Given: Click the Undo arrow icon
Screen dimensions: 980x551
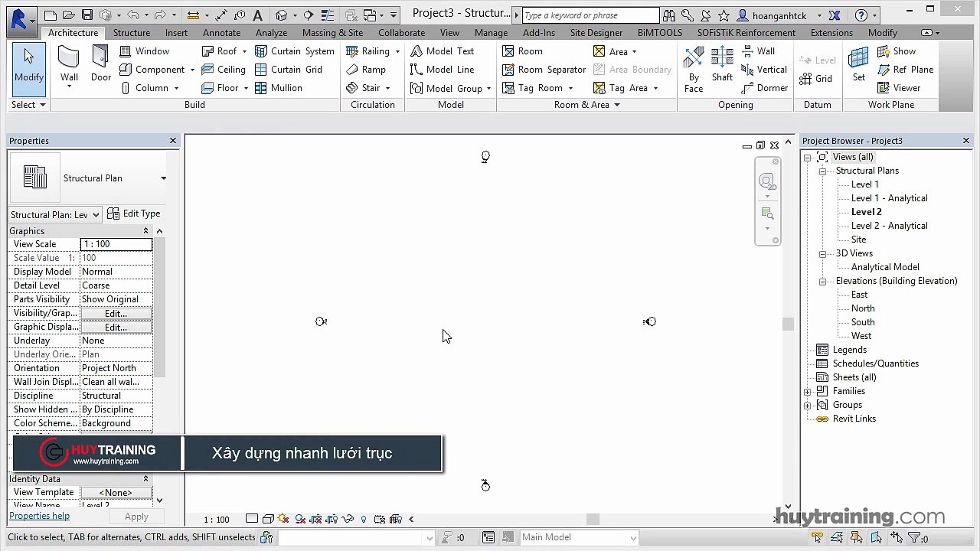Looking at the screenshot, I should pos(133,15).
